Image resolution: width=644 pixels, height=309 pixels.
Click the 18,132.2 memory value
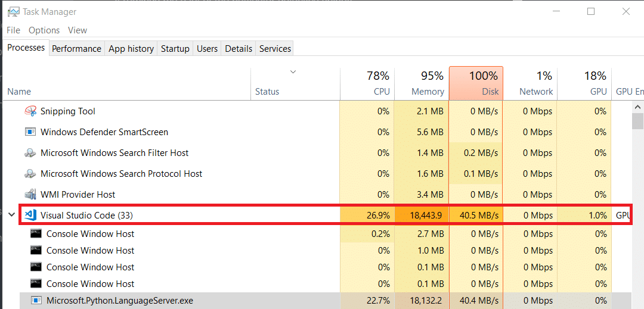[x=422, y=301]
